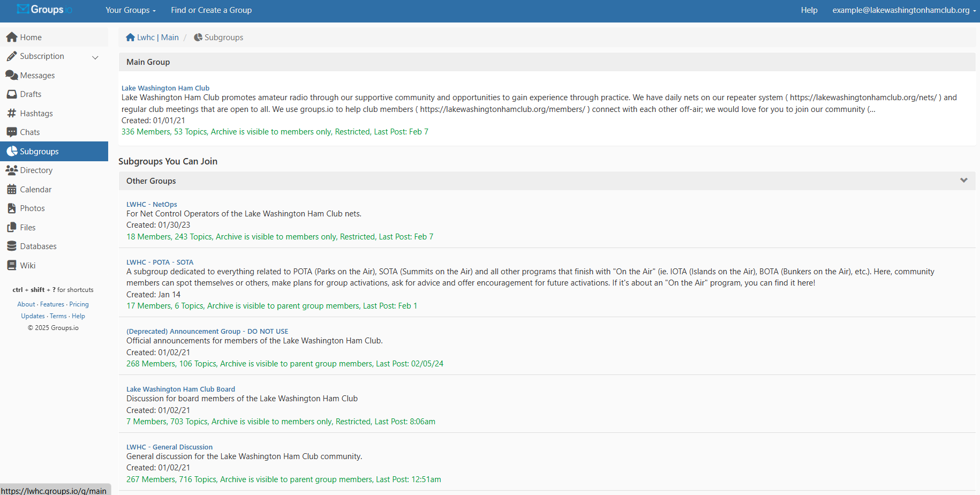Viewport: 980px width, 495px height.
Task: Click the Main Group section header
Action: [x=547, y=62]
